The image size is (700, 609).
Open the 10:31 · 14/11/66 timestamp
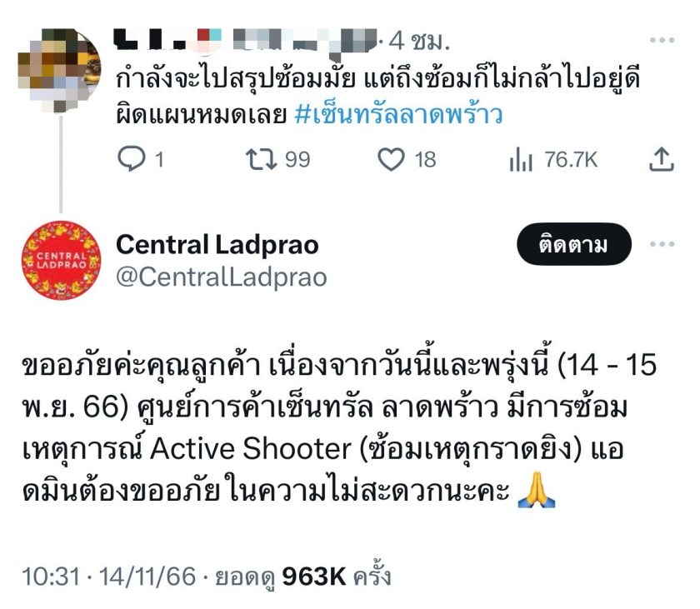click(109, 576)
